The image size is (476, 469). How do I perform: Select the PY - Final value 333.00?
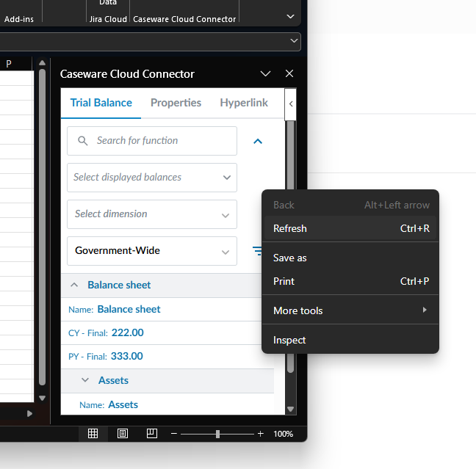(127, 356)
